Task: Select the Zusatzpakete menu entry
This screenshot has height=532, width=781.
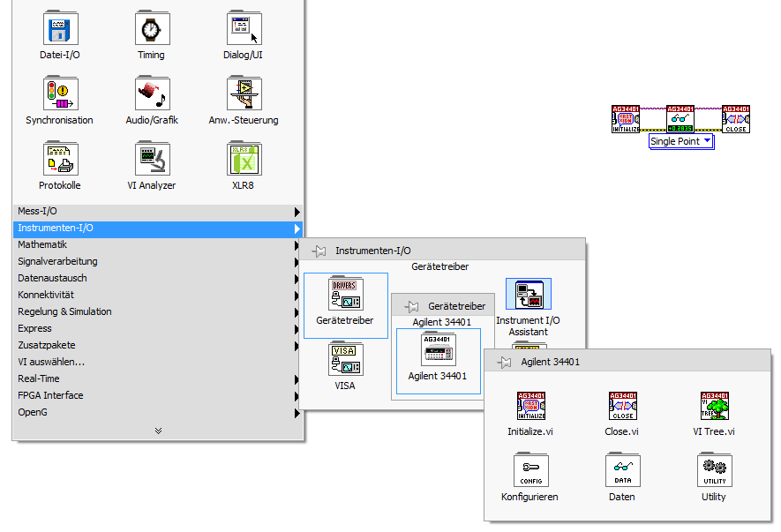Action: pyautogui.click(x=157, y=346)
